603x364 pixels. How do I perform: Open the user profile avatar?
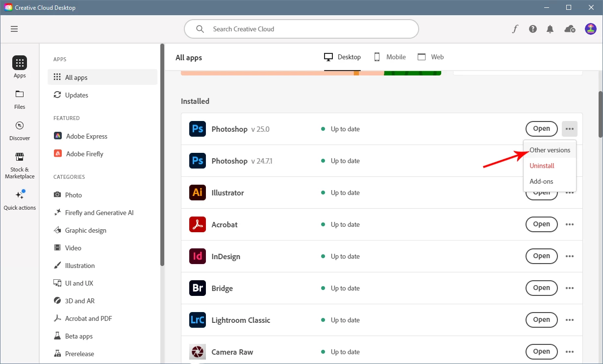coord(591,29)
